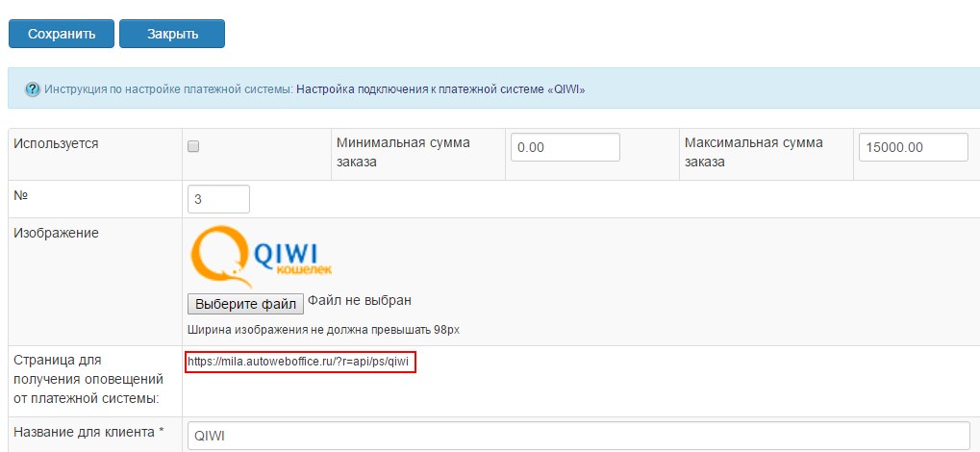The width and height of the screenshot is (980, 452).
Task: Select the № field containing 3
Action: (218, 199)
